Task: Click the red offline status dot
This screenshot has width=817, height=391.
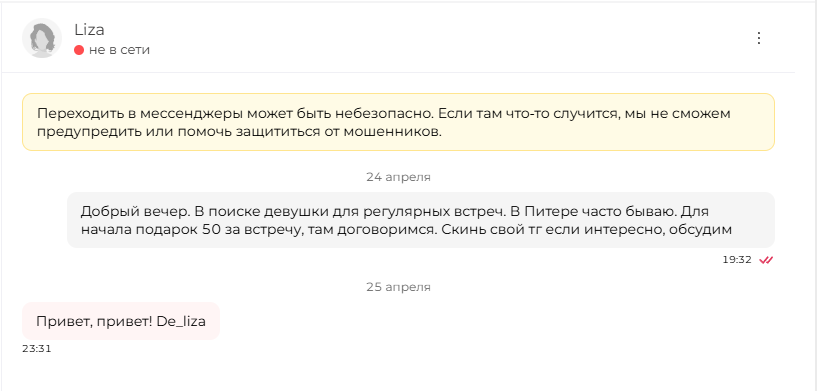Action: [x=79, y=50]
